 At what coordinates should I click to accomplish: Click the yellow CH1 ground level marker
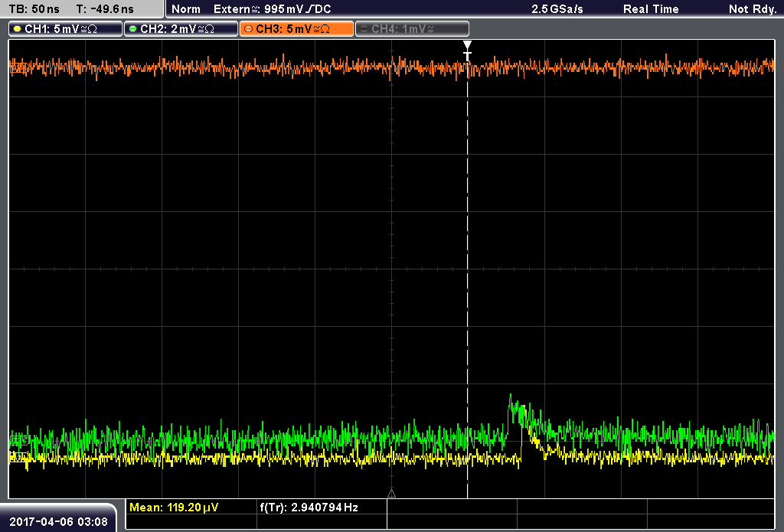point(19,456)
